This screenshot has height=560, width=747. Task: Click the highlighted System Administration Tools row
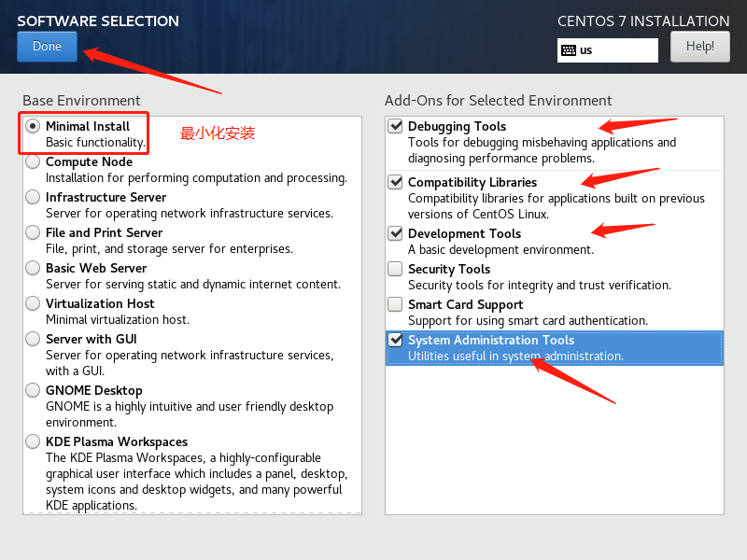point(555,348)
